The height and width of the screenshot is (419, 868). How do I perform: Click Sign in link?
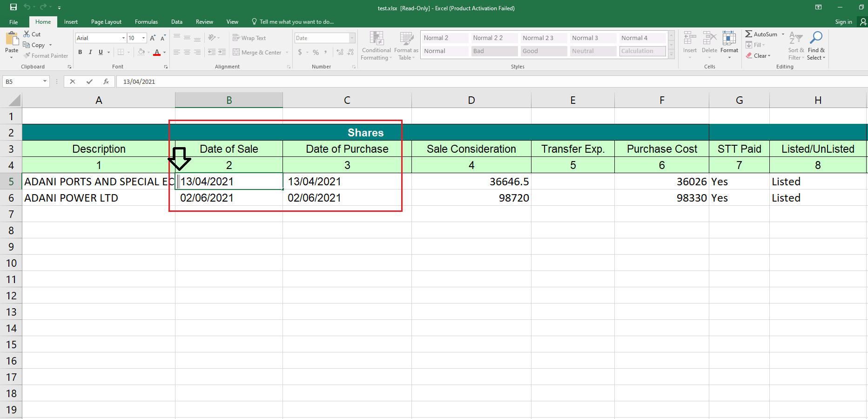pos(843,22)
